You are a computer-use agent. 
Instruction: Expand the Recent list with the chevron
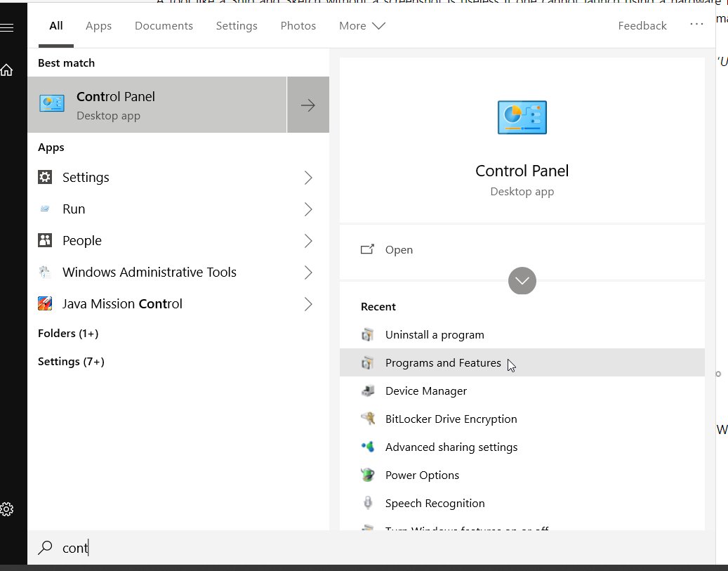tap(522, 281)
